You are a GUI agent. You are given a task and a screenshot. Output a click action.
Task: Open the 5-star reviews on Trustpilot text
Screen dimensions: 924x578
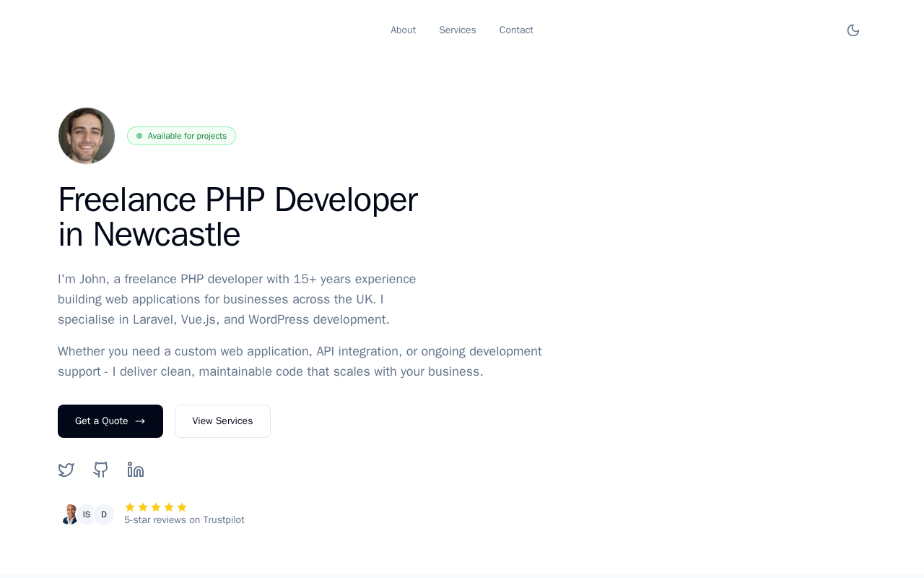point(184,520)
